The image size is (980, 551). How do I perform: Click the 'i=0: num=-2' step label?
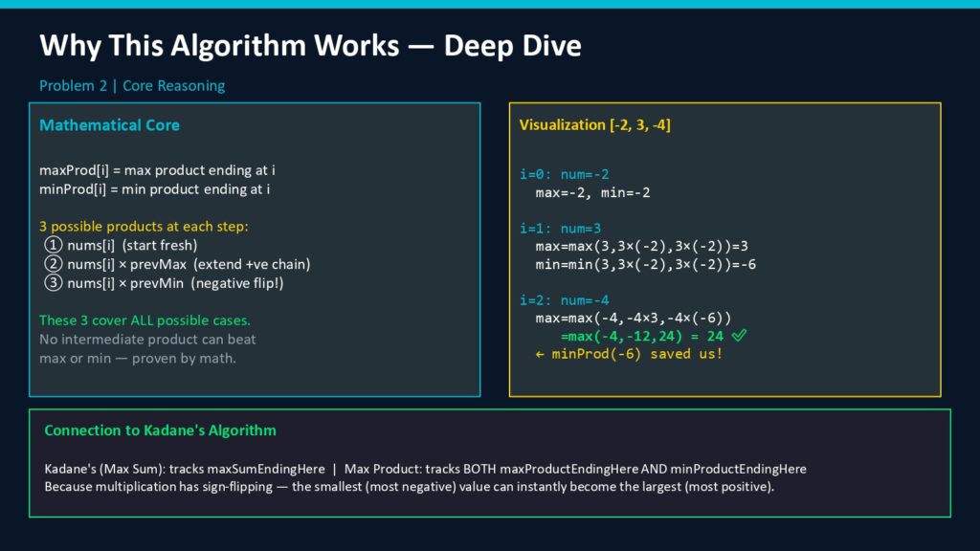(x=565, y=174)
